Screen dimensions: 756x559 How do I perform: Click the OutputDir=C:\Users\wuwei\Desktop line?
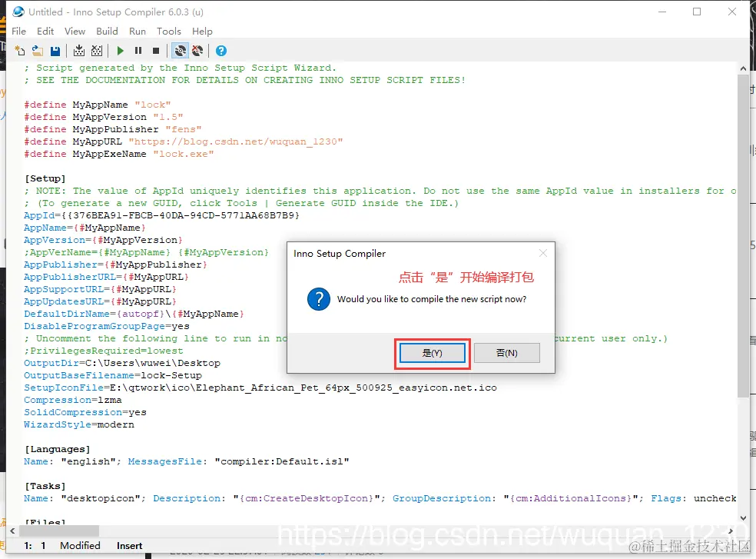[x=122, y=363]
